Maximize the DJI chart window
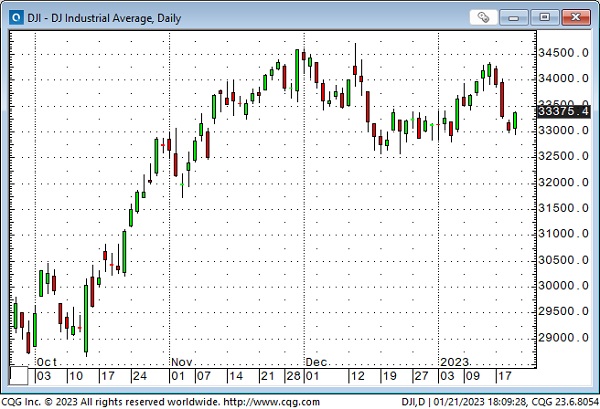 pyautogui.click(x=544, y=17)
